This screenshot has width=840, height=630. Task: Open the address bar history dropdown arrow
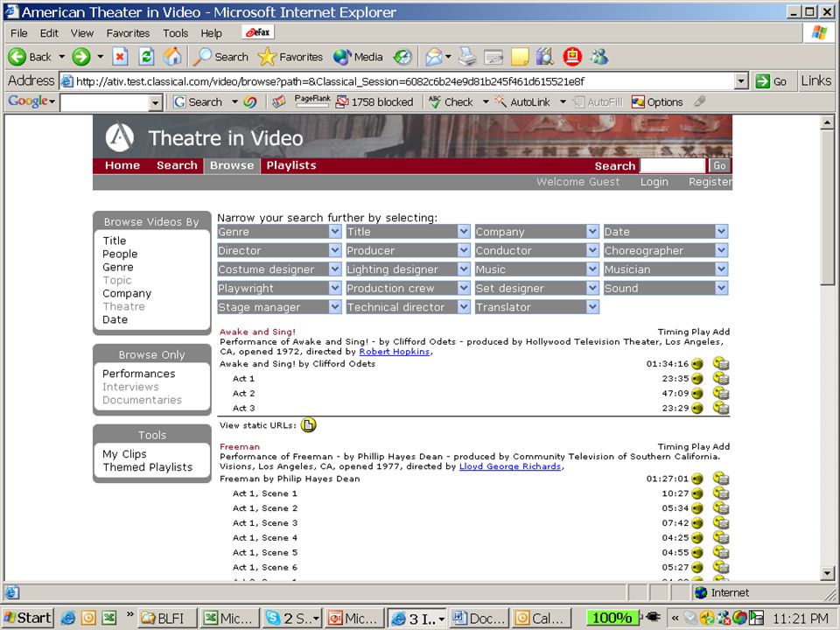point(741,81)
